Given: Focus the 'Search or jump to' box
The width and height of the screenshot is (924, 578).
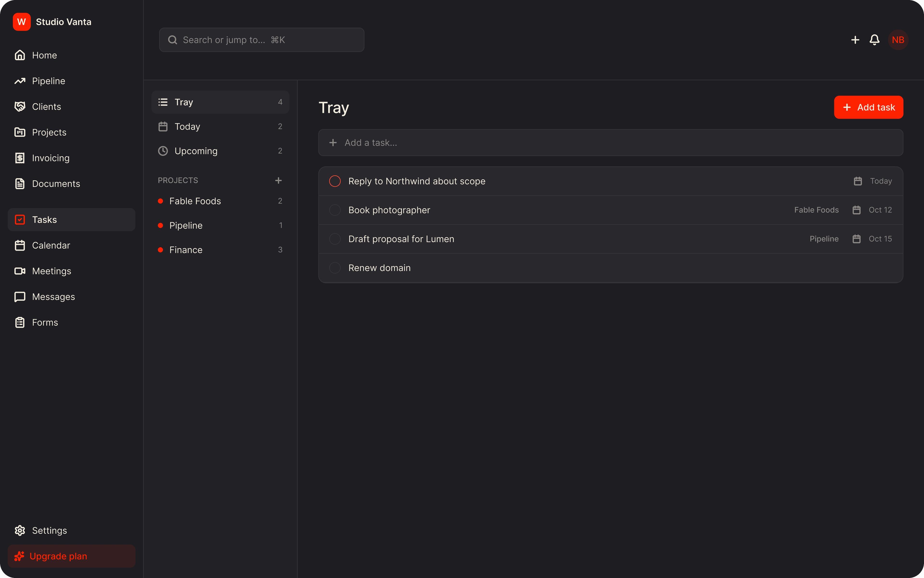Looking at the screenshot, I should pyautogui.click(x=262, y=40).
